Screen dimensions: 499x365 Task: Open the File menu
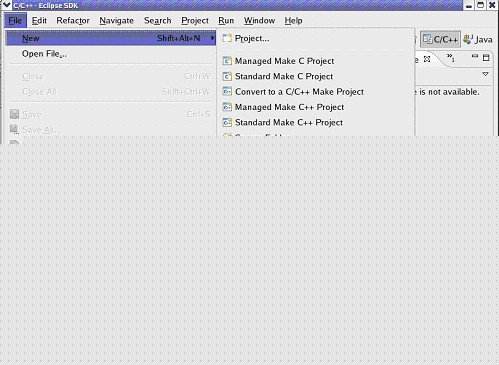coord(15,21)
